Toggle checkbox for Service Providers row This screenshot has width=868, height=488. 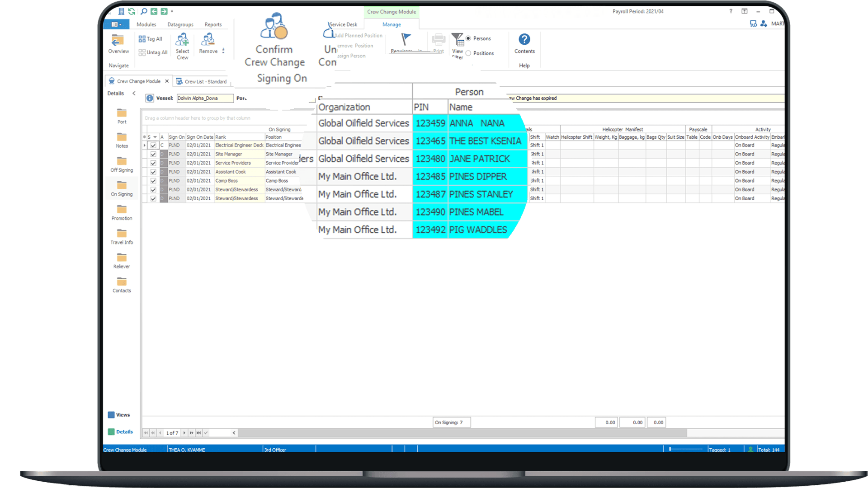153,163
